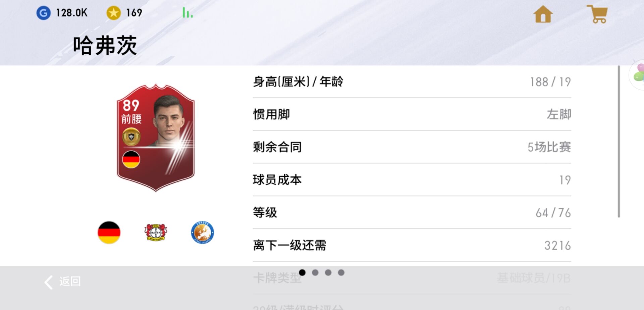The image size is (644, 310).
Task: Open the 89-rated 前腰 player card
Action: pyautogui.click(x=156, y=138)
